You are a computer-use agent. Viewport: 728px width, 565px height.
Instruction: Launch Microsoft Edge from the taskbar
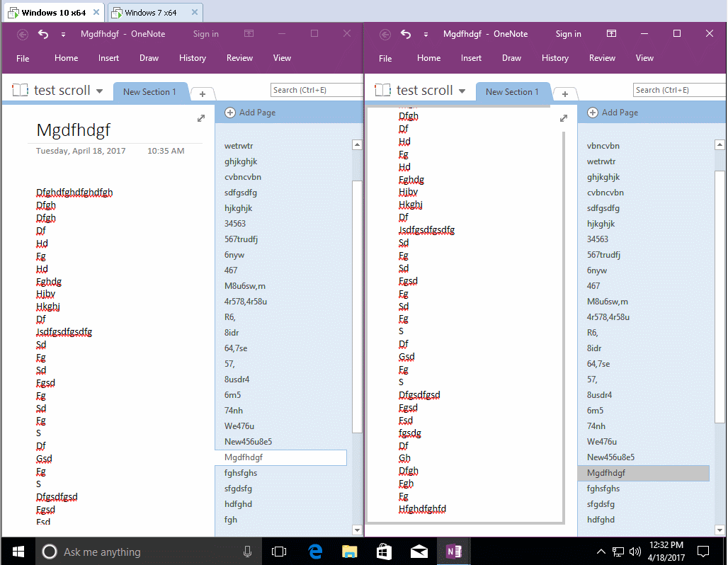point(316,550)
